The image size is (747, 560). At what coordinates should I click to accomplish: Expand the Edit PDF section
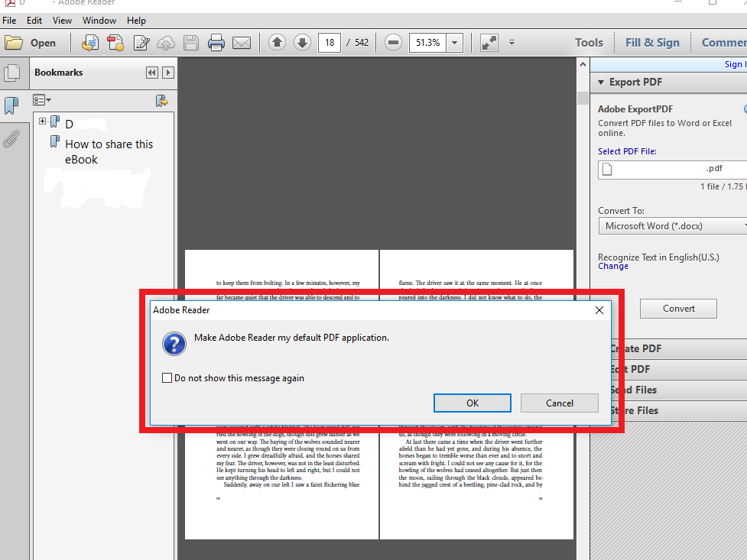(679, 369)
